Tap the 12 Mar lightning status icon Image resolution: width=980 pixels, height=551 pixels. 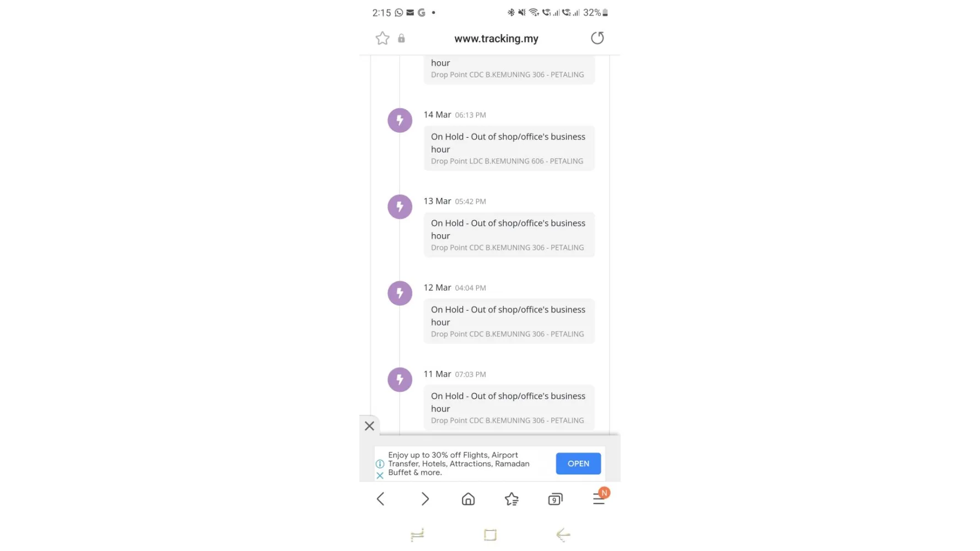(400, 293)
